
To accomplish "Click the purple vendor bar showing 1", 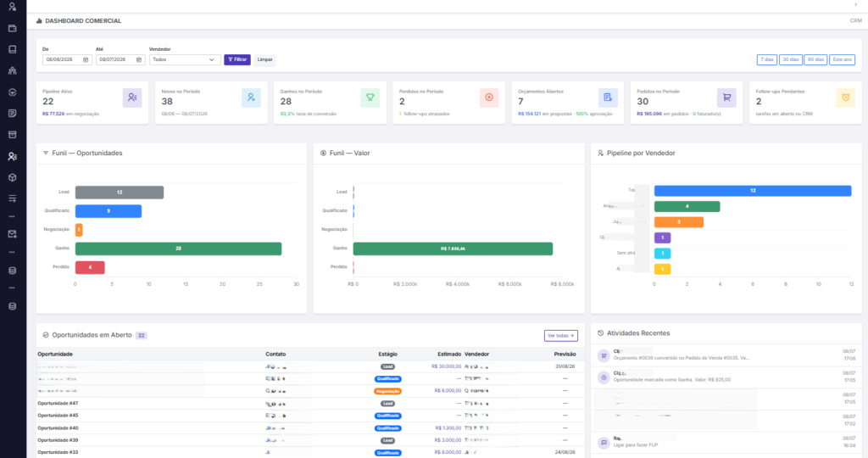I will 663,237.
